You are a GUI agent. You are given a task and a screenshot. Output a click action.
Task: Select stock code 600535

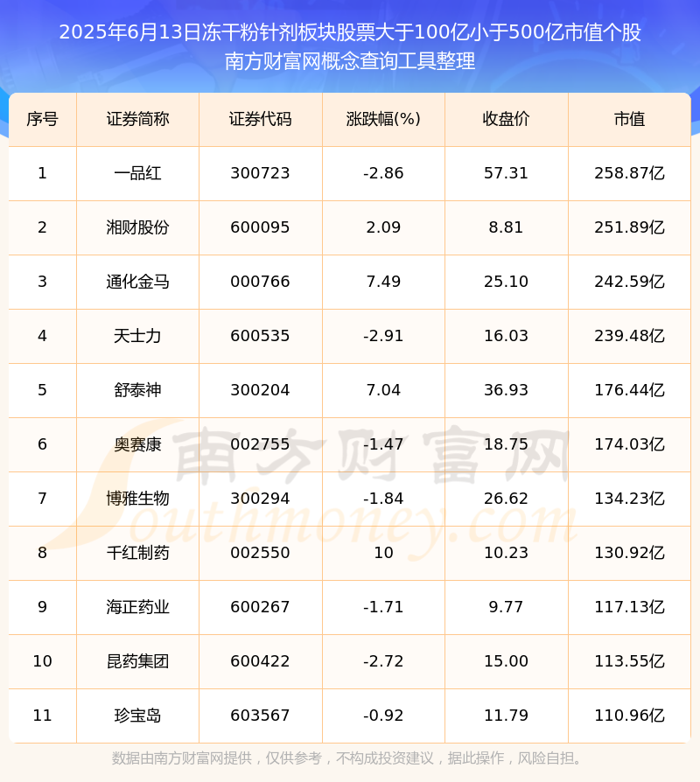pyautogui.click(x=260, y=336)
